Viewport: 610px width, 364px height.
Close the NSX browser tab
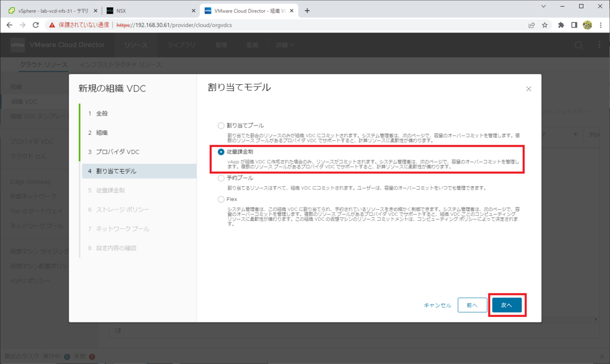[x=193, y=11]
